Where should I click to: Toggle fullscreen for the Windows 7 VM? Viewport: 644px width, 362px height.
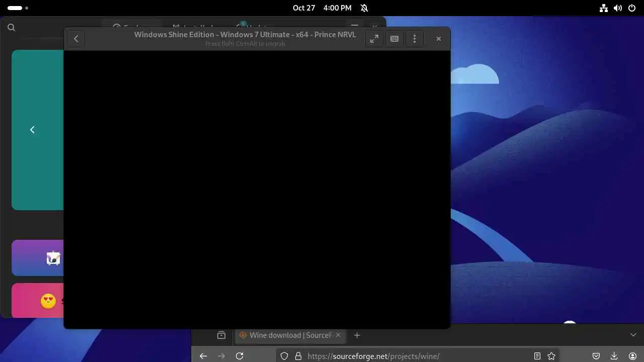pos(374,39)
